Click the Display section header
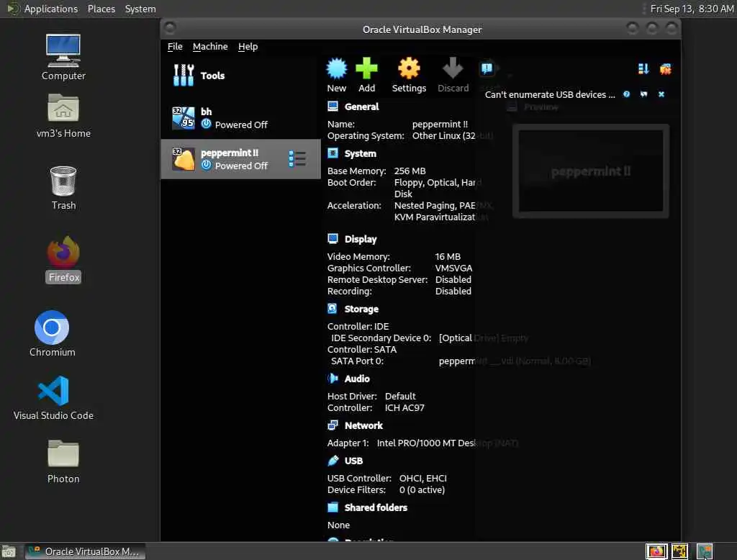The height and width of the screenshot is (560, 737). coord(361,239)
